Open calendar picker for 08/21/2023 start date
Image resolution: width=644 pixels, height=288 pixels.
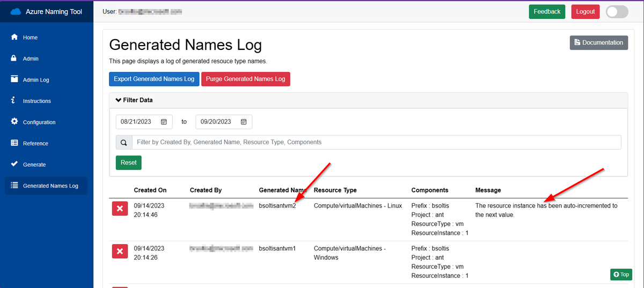[164, 122]
